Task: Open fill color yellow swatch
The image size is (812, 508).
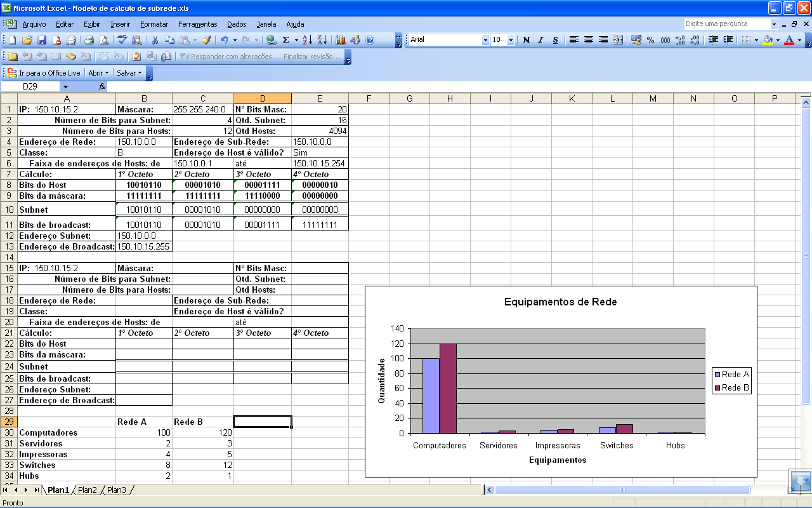Action: click(x=768, y=40)
